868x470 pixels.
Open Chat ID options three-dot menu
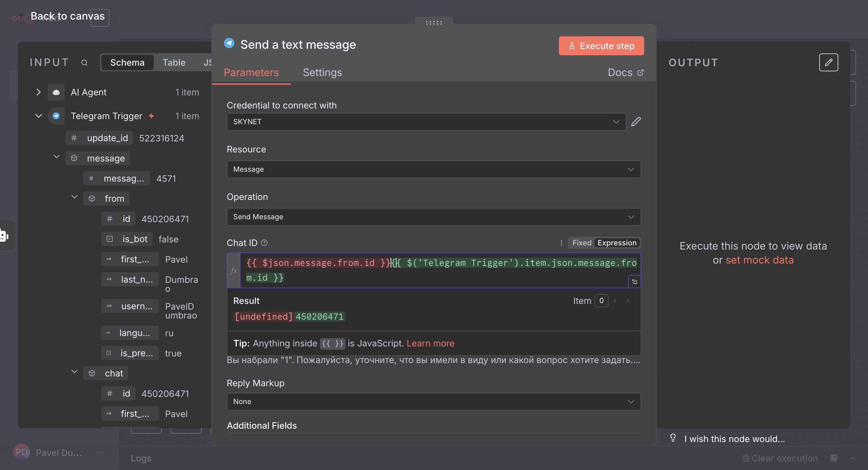pyautogui.click(x=561, y=243)
